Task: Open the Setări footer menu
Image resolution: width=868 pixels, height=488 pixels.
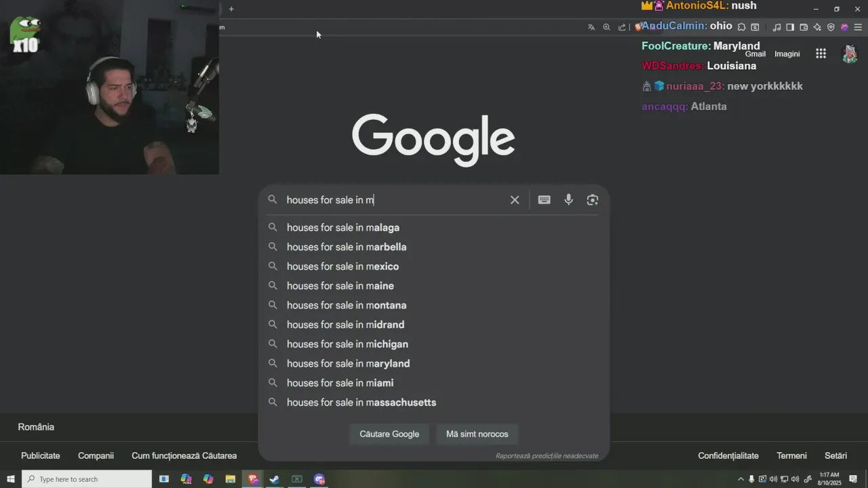Action: click(836, 455)
